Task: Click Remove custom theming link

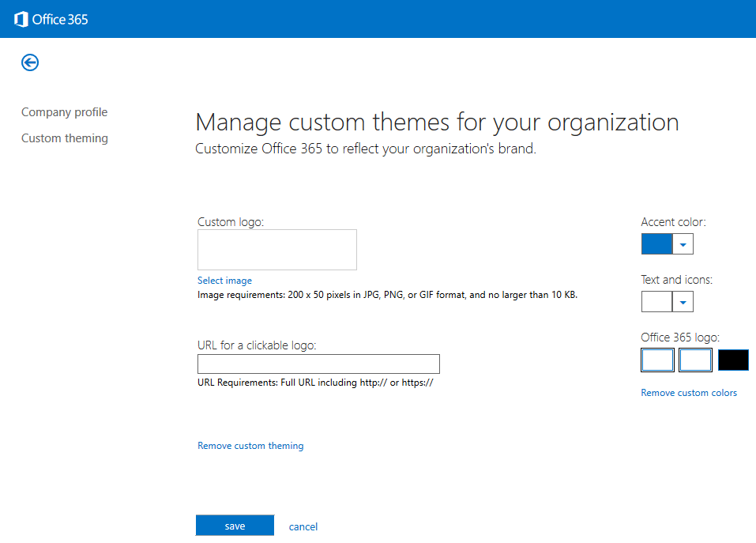Action: pos(250,446)
